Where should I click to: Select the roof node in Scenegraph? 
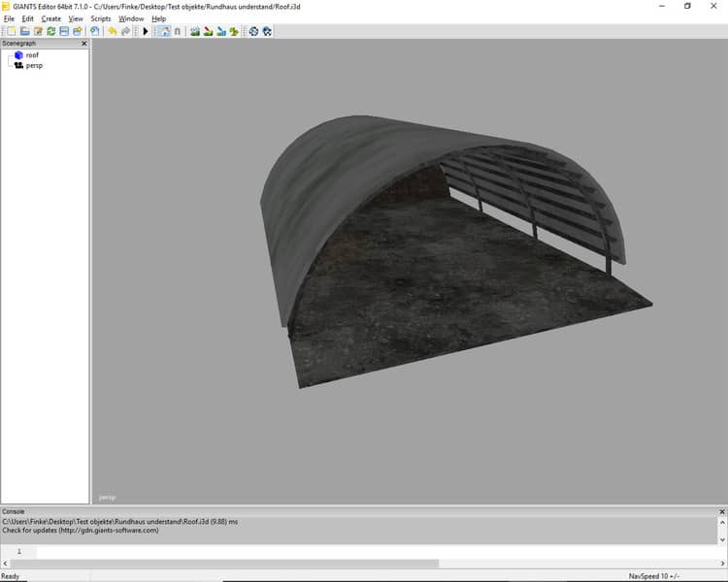tap(32, 55)
